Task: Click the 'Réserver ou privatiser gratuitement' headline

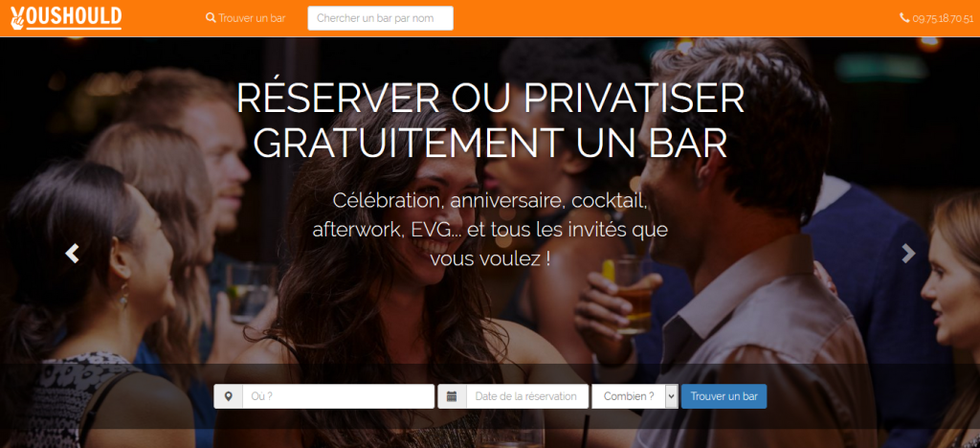Action: 491,122
